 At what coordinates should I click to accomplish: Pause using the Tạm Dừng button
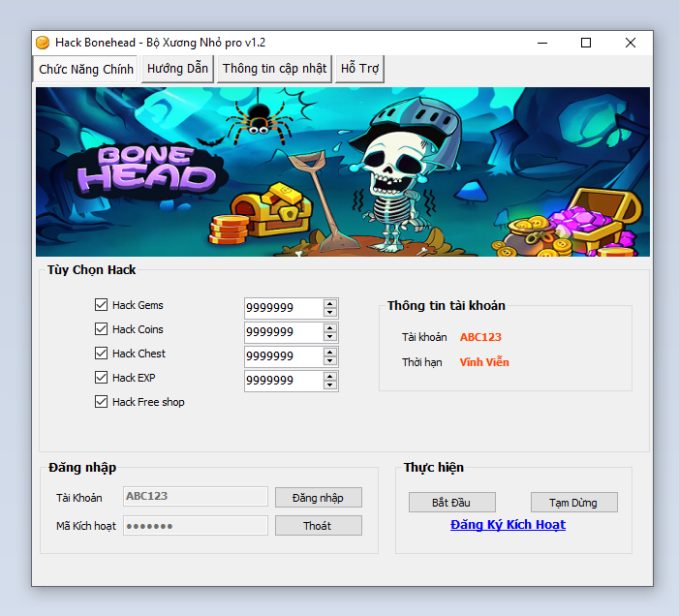click(573, 503)
